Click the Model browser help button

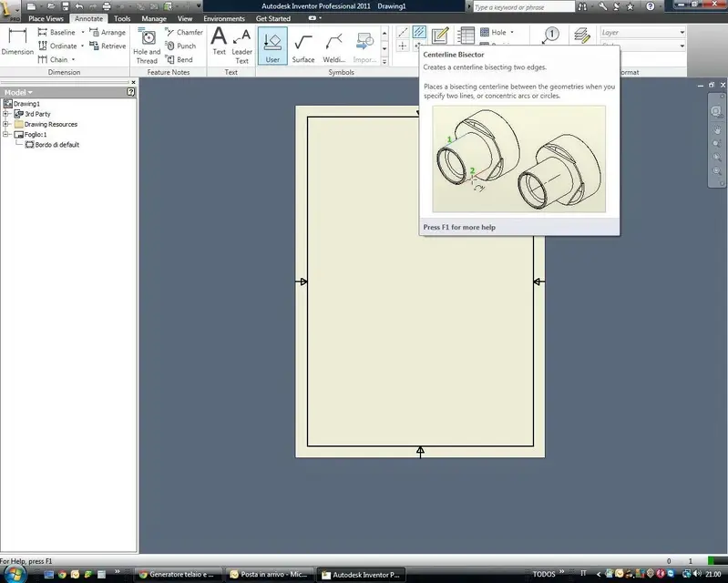130,92
